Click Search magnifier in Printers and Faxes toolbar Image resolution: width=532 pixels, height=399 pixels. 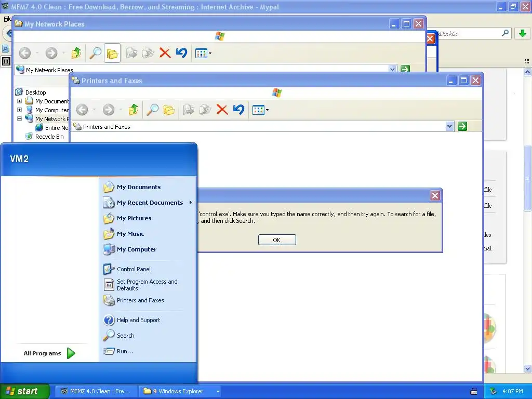pos(152,110)
